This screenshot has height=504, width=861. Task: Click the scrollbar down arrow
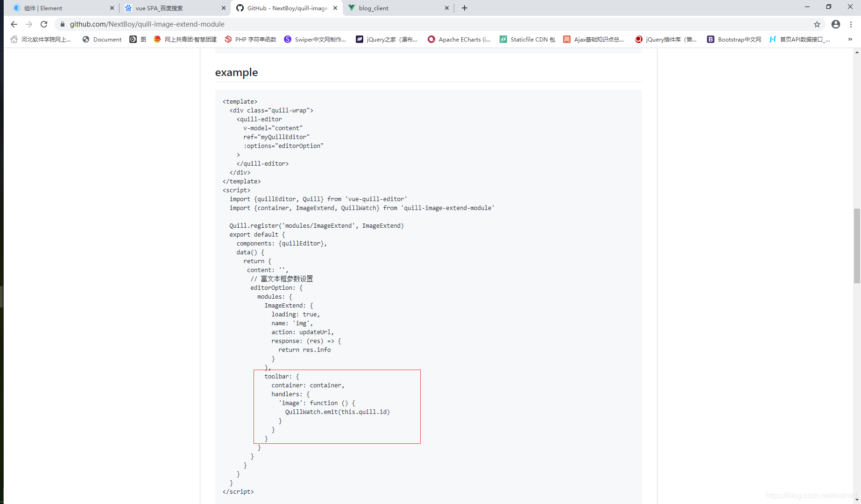tap(857, 500)
